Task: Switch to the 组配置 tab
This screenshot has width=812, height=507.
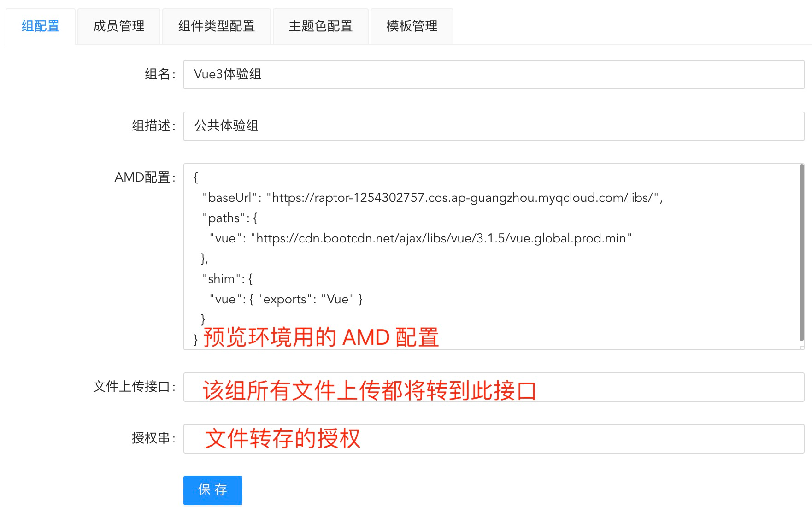Action: pos(41,26)
